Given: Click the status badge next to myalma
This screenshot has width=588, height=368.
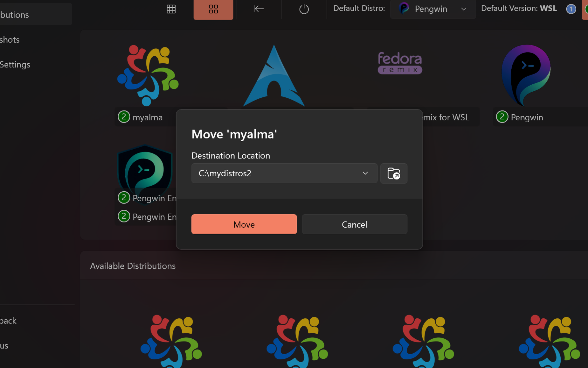Looking at the screenshot, I should (124, 117).
